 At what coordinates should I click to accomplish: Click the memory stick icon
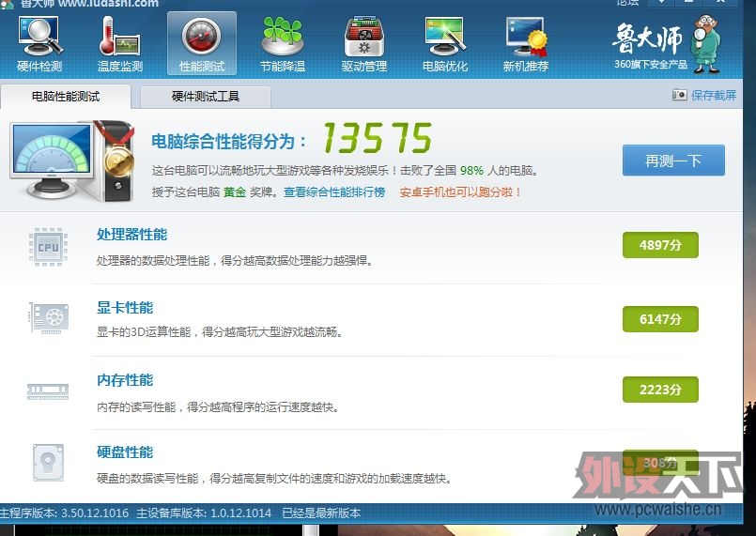pos(48,391)
